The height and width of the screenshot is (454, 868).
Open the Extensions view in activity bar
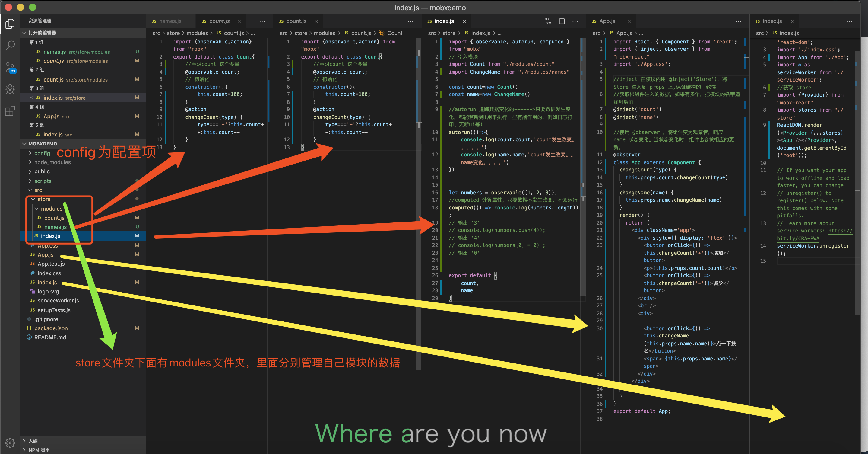pyautogui.click(x=10, y=111)
